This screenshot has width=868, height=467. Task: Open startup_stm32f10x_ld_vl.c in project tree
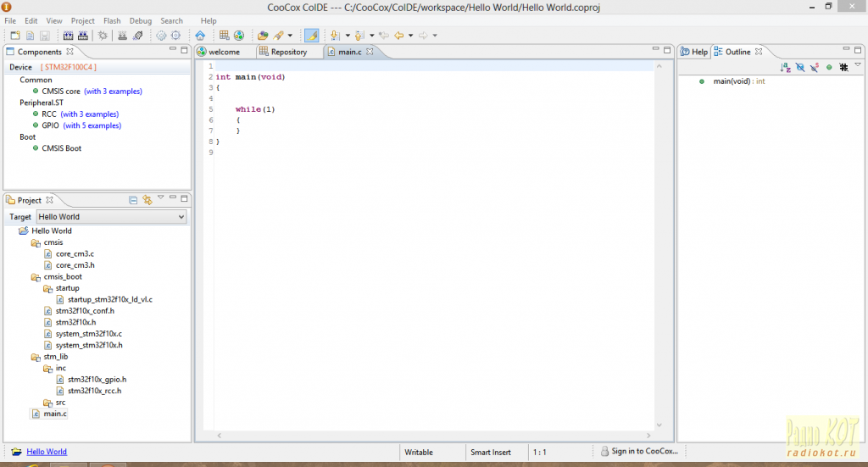(x=109, y=299)
